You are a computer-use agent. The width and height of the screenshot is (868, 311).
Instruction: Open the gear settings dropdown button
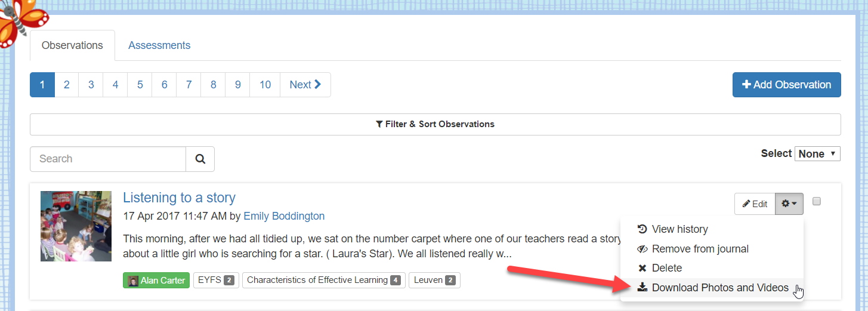[789, 204]
